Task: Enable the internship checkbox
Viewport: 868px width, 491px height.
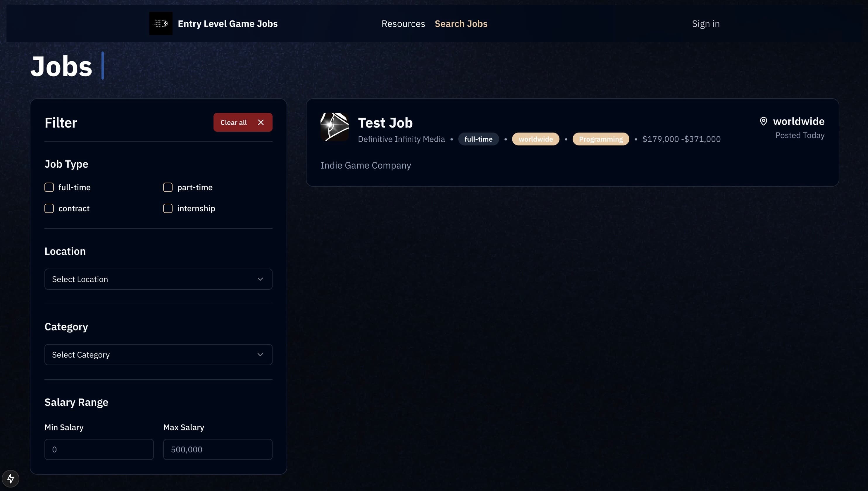Action: (x=168, y=208)
